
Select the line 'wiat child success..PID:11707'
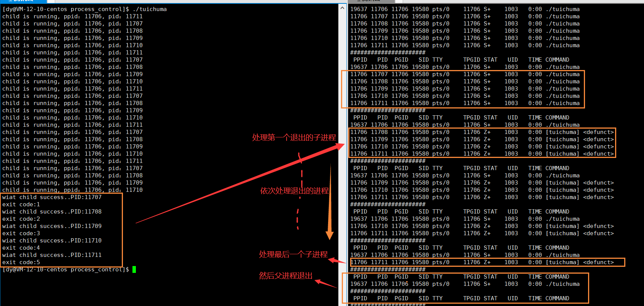pyautogui.click(x=52, y=197)
